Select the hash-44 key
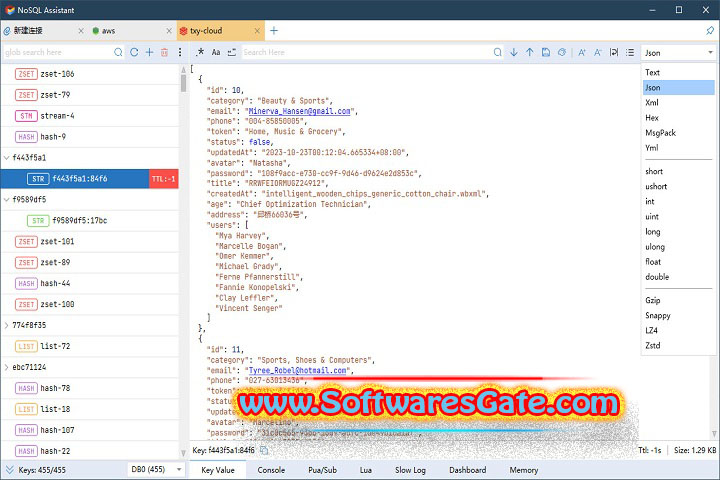 click(x=90, y=283)
